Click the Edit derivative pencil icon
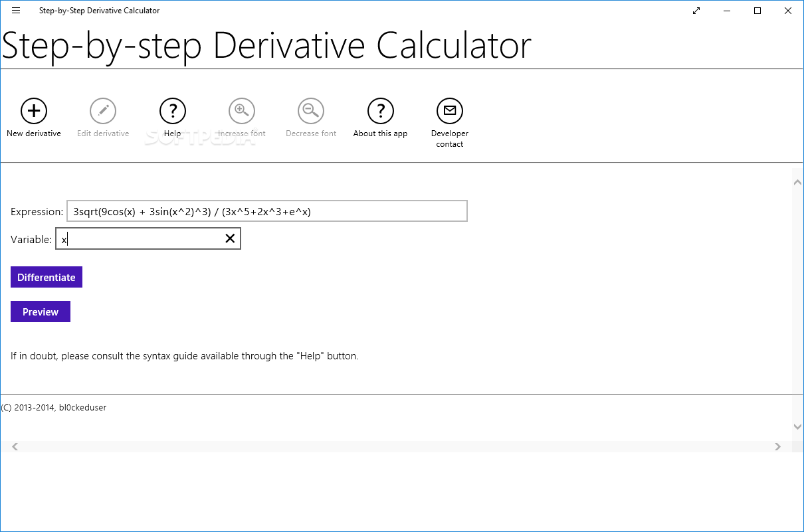The image size is (804, 532). click(x=103, y=111)
